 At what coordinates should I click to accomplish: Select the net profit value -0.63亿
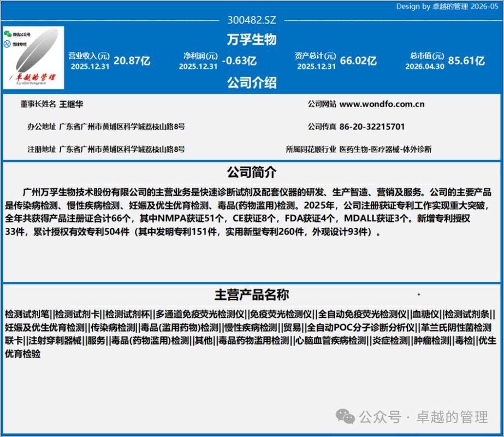pyautogui.click(x=239, y=61)
